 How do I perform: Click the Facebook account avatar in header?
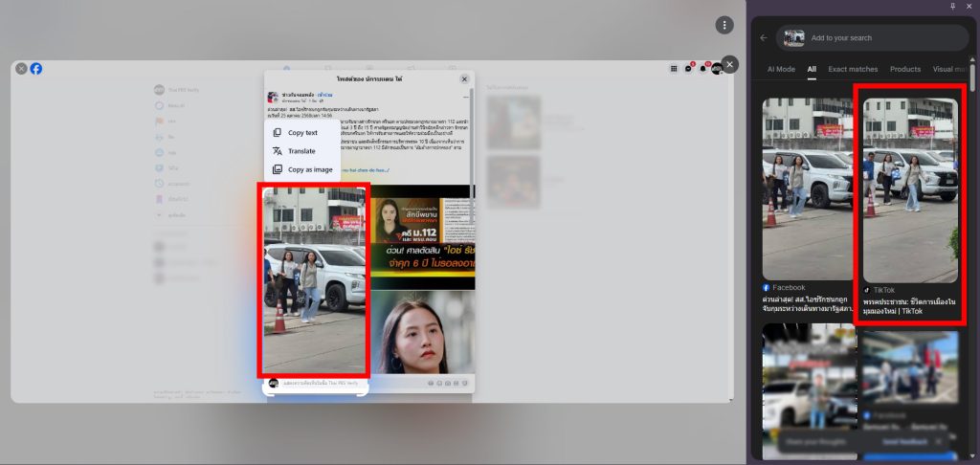click(717, 69)
